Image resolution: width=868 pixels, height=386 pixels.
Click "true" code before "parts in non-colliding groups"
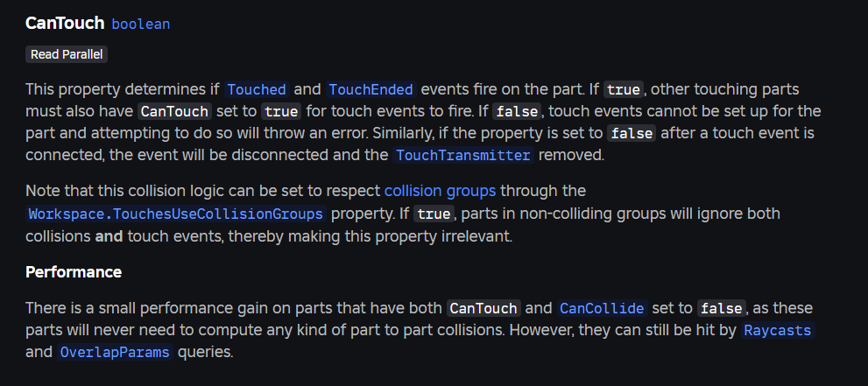pos(433,214)
